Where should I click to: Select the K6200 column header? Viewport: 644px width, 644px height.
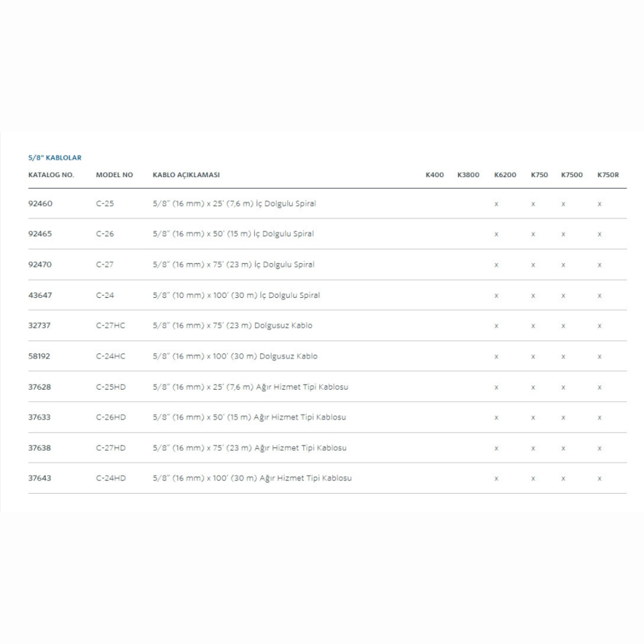505,175
